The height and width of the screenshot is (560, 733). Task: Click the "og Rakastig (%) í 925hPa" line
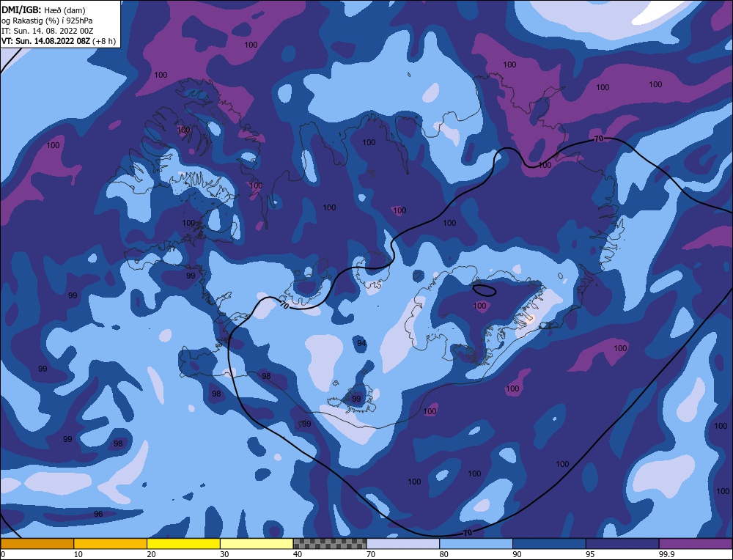[47, 21]
